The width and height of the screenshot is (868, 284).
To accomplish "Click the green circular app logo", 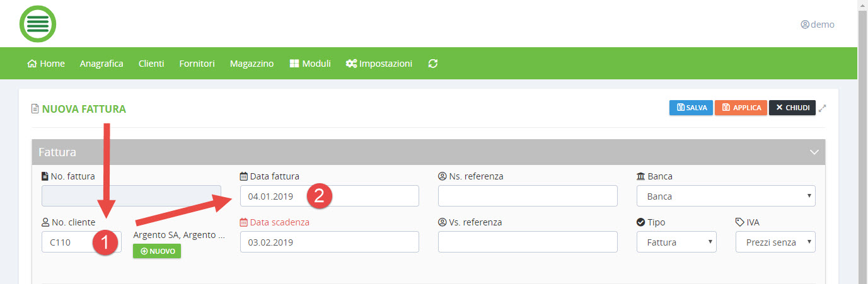I will 38,24.
